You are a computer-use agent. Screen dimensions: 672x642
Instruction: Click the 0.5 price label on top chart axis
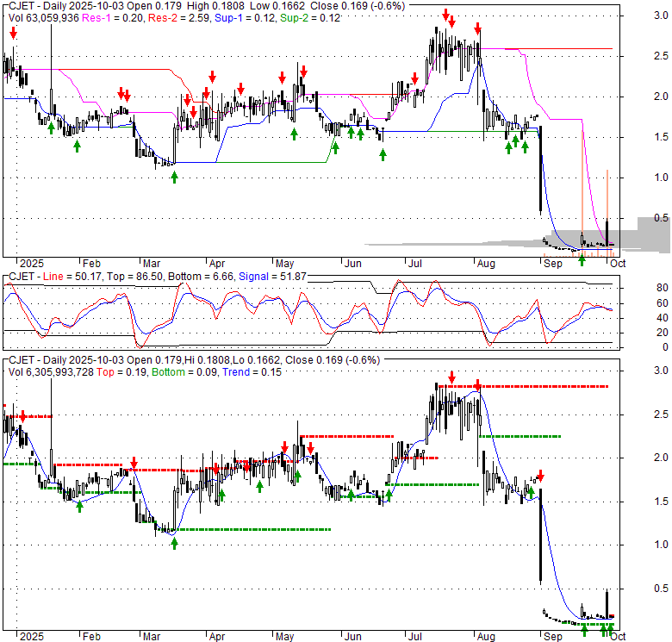click(661, 218)
